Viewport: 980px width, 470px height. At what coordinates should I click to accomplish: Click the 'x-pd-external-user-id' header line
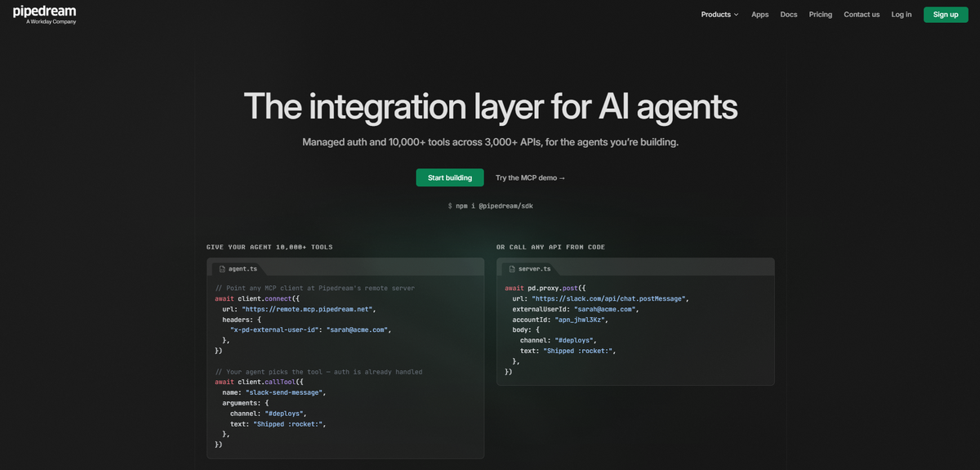(x=310, y=329)
